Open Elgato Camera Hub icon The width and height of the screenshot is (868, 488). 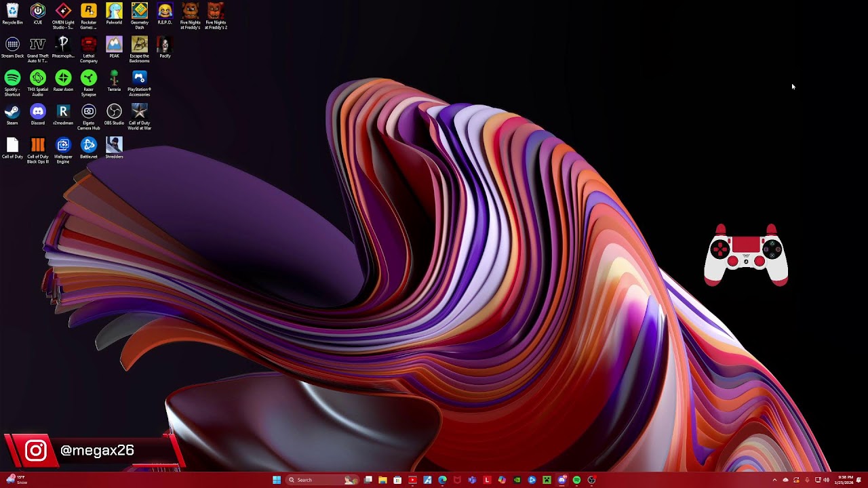(x=88, y=117)
